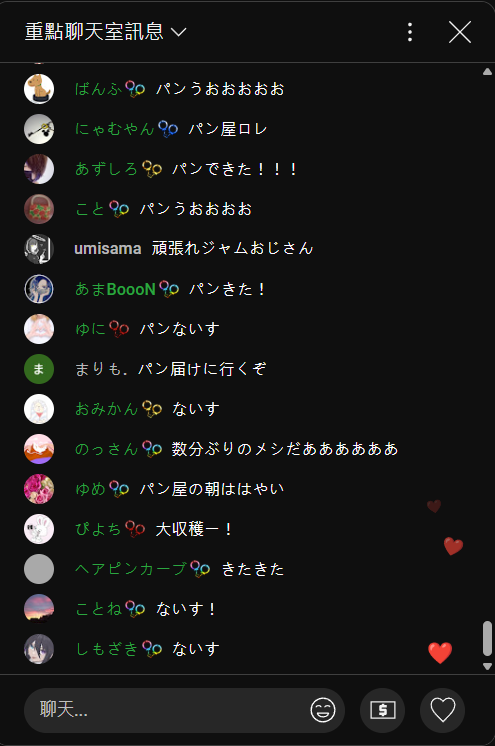Open のっさん's avatar picture
This screenshot has width=495, height=746.
point(39,449)
